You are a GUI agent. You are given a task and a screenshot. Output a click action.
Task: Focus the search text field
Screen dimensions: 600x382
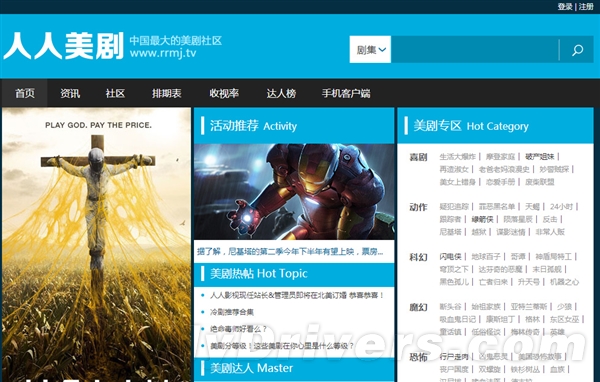(474, 49)
